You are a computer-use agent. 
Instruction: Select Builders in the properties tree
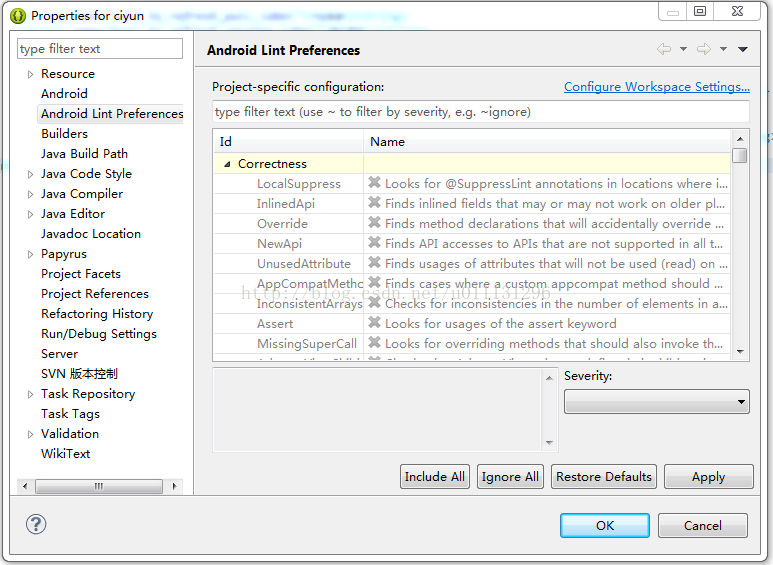click(65, 134)
